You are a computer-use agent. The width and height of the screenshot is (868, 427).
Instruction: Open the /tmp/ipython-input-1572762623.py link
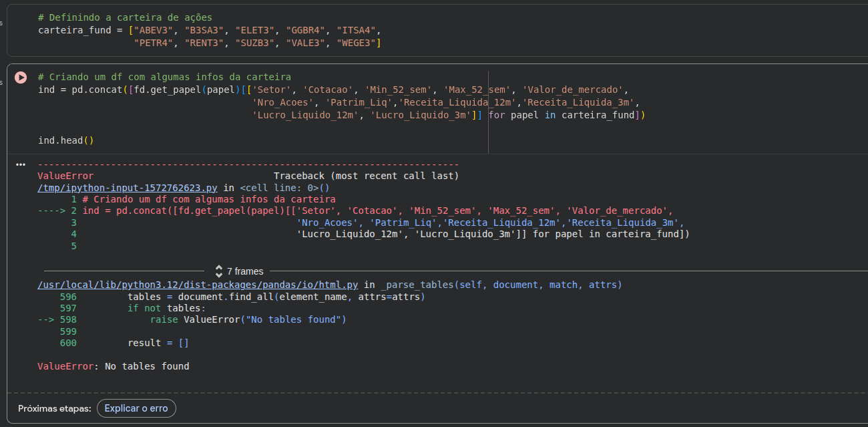128,188
